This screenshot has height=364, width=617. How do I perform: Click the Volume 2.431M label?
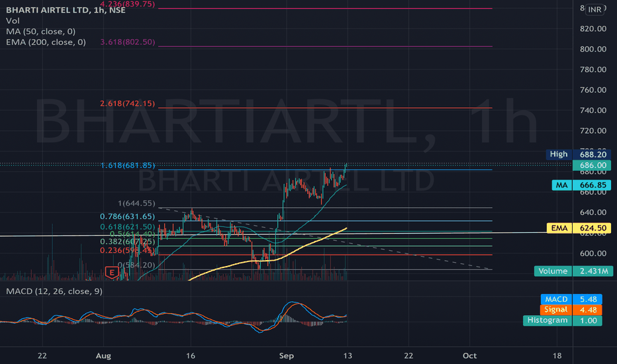click(x=572, y=271)
